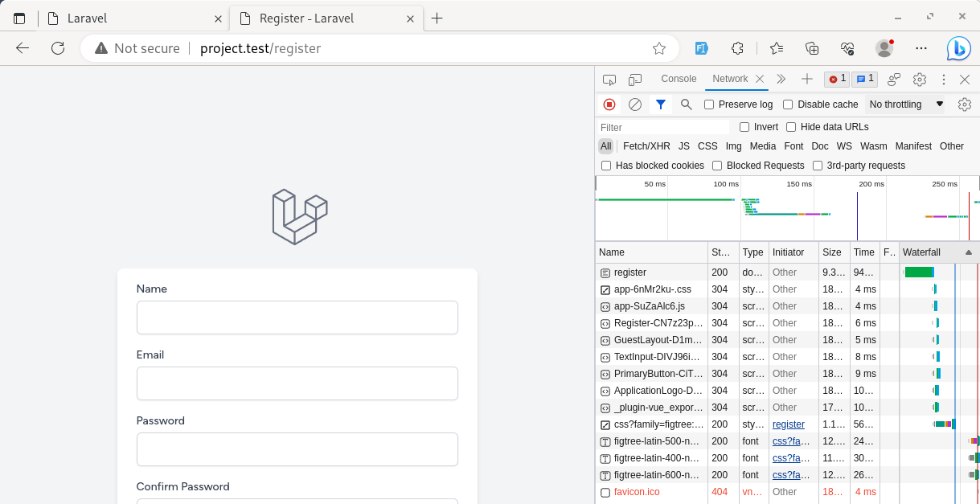This screenshot has height=504, width=980.
Task: Enable the Disable cache checkbox
Action: point(788,104)
